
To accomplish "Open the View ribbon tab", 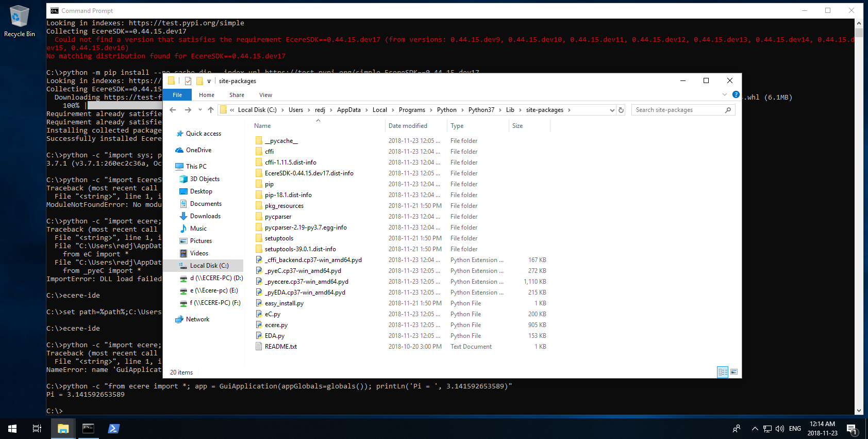I will pos(265,95).
